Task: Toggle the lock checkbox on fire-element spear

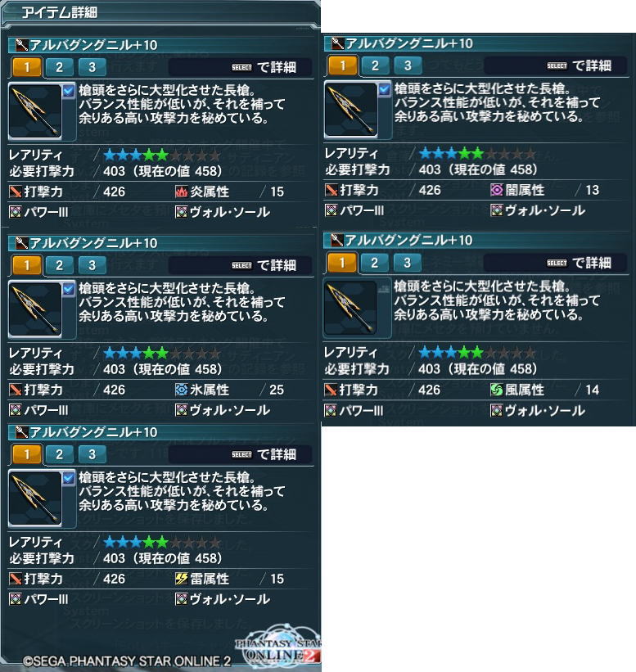Action: coord(69,92)
